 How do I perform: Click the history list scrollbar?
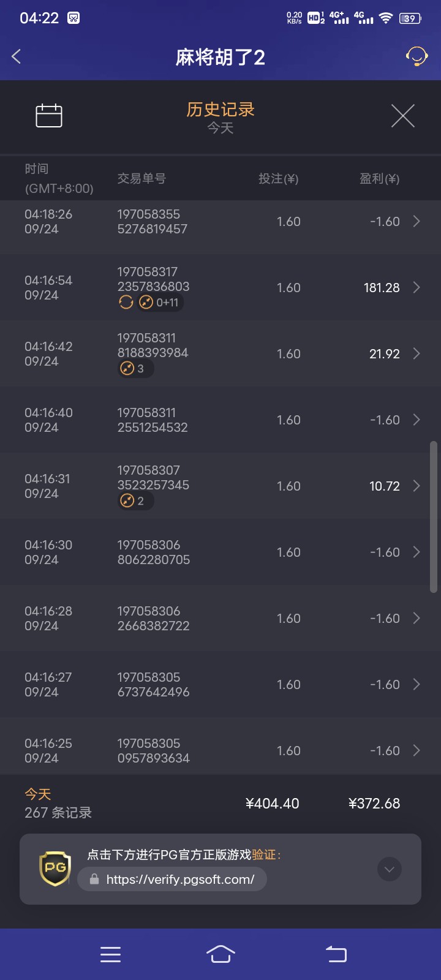pyautogui.click(x=434, y=516)
